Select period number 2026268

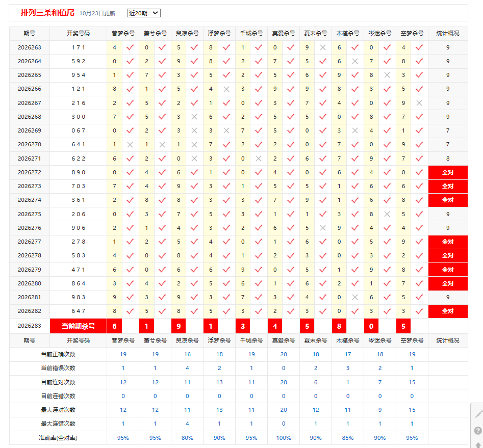29,117
